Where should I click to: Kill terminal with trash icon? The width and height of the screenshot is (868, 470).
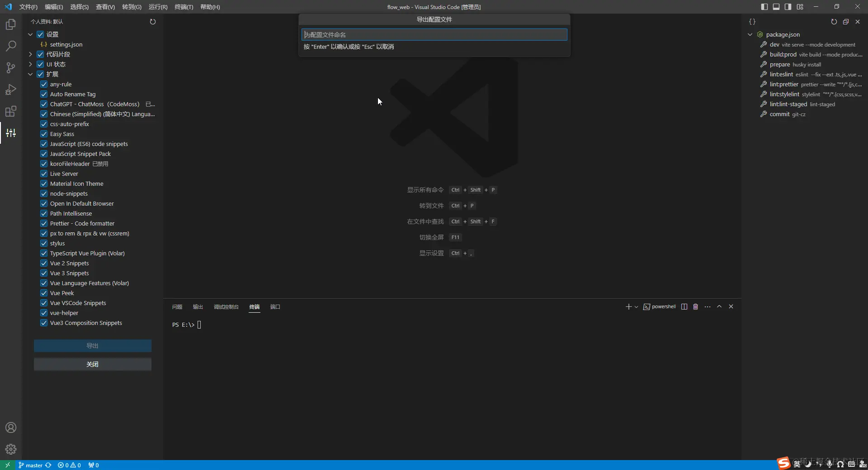696,307
